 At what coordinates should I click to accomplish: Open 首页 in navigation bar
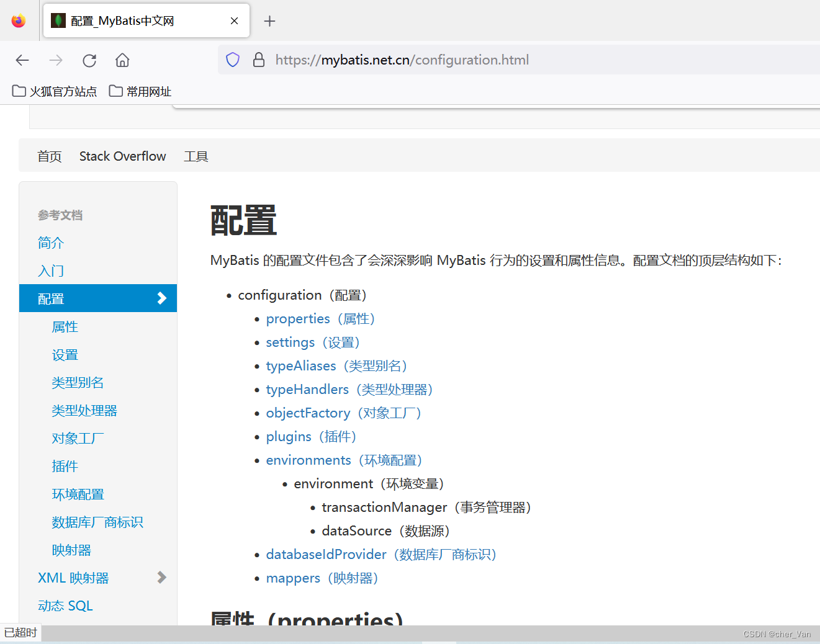click(x=50, y=156)
